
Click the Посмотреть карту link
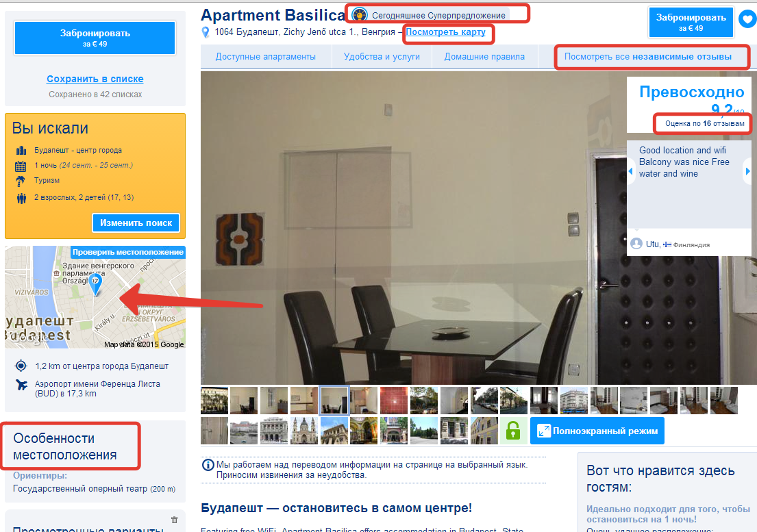pos(445,31)
